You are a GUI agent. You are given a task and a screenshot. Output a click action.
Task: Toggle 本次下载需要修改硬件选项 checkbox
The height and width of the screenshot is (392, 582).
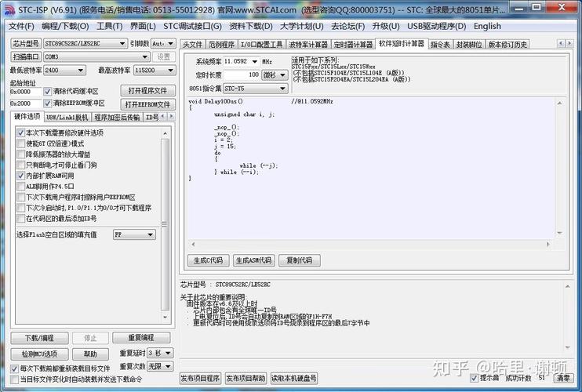click(x=20, y=132)
